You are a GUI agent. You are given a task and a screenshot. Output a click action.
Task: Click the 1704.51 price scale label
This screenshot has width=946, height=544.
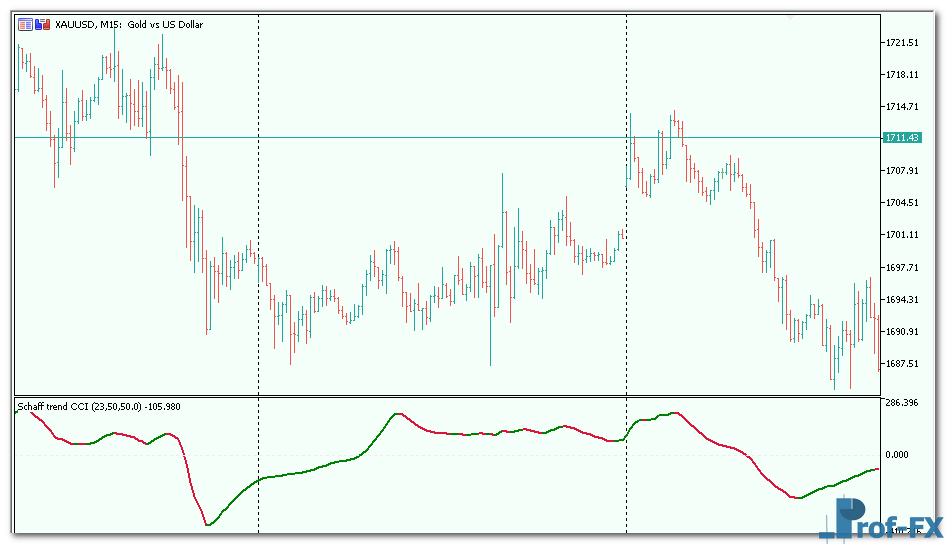coord(901,203)
